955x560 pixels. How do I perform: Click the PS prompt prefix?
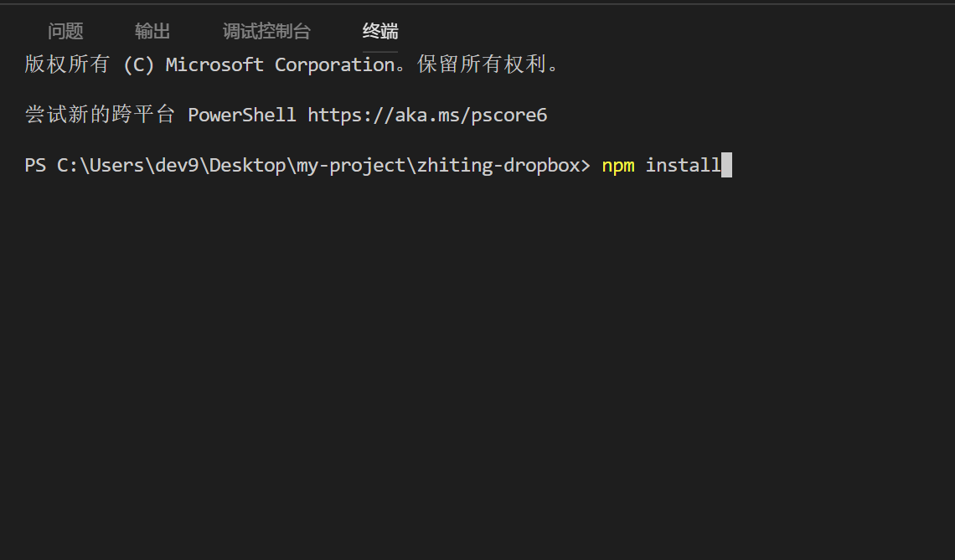[35, 165]
